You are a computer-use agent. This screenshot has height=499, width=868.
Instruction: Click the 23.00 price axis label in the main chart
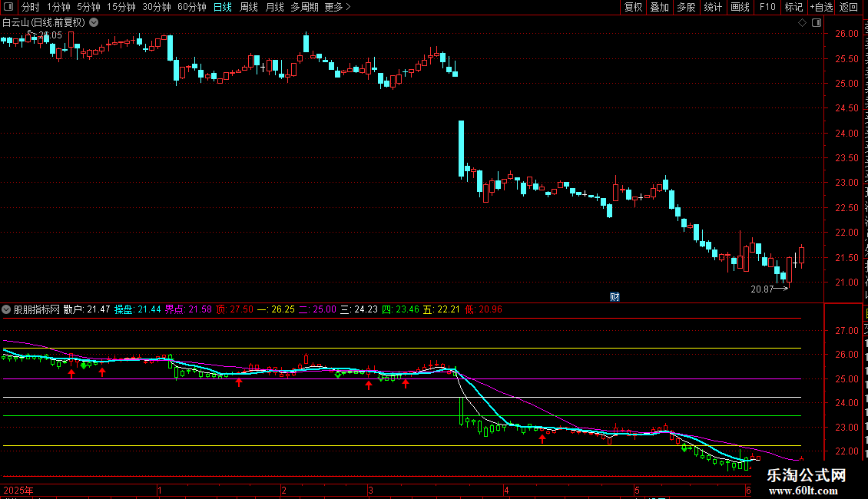pos(846,183)
